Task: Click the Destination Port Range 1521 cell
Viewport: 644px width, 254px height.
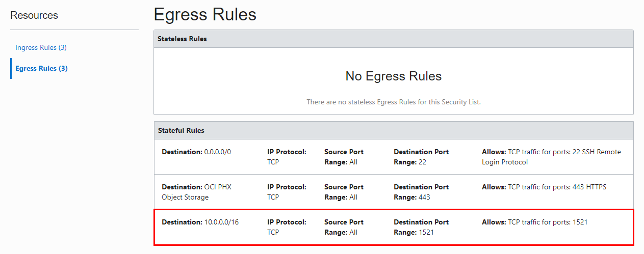Action: [422, 227]
